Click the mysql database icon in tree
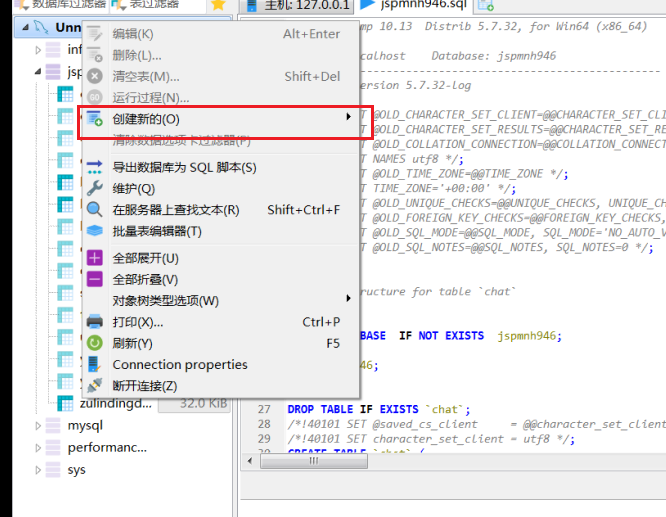The height and width of the screenshot is (517, 666). (53, 425)
